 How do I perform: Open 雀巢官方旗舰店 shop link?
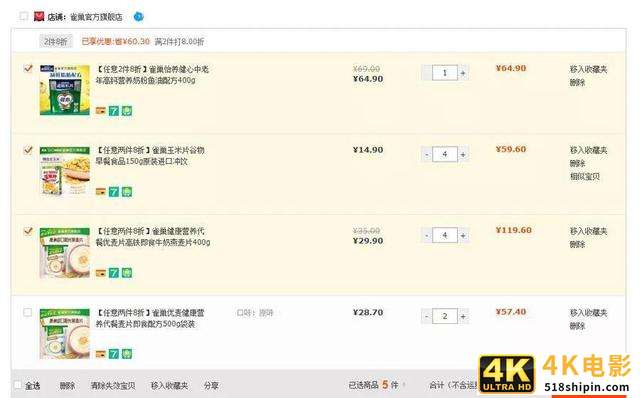tap(96, 17)
